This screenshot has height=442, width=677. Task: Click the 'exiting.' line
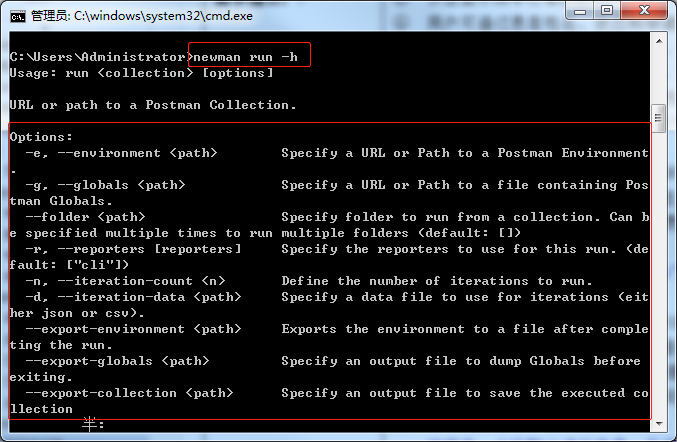[x=41, y=377]
